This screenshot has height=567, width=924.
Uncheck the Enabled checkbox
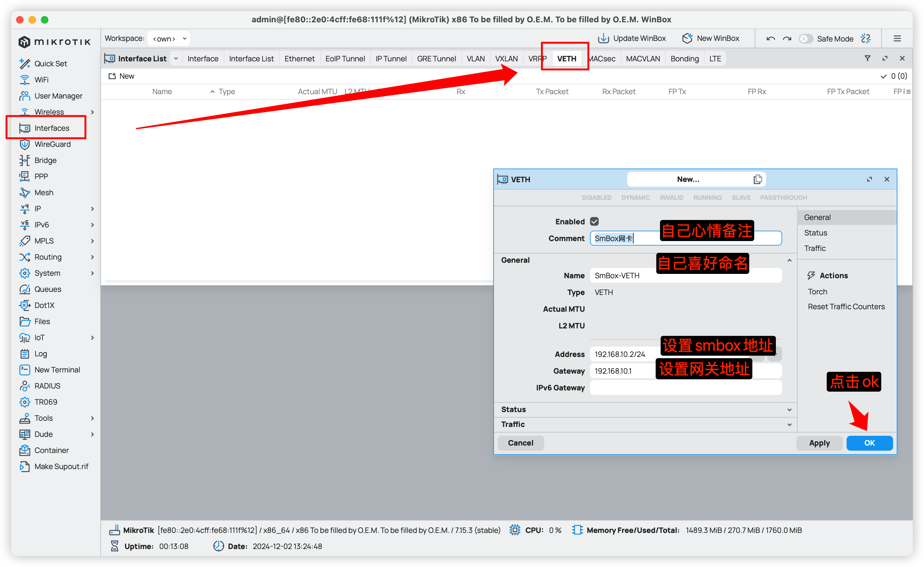[594, 222]
